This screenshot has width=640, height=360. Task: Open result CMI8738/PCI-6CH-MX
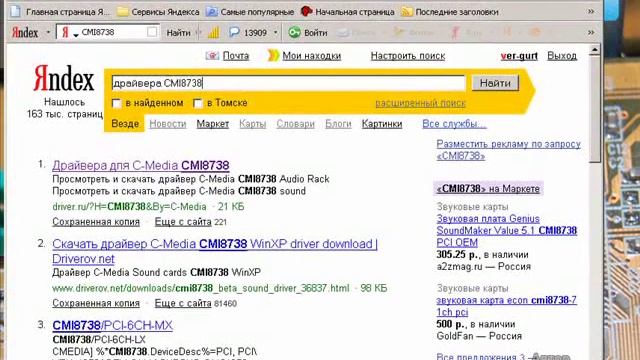pyautogui.click(x=113, y=326)
